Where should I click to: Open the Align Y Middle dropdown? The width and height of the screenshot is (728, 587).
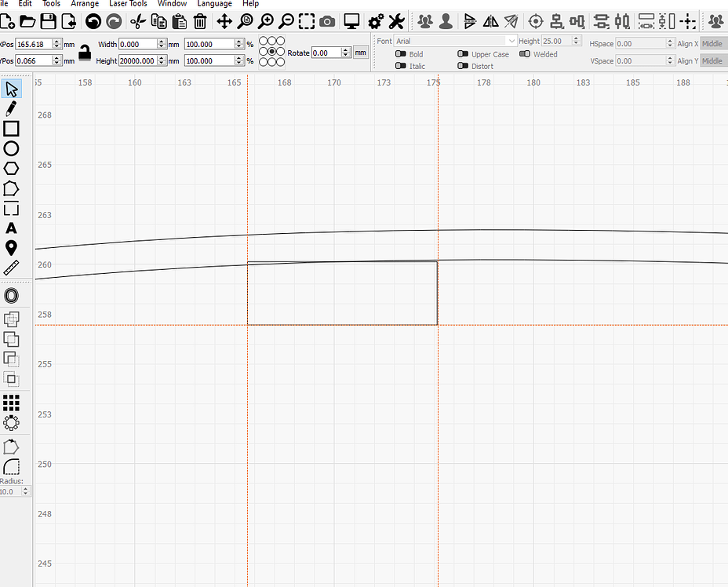714,61
